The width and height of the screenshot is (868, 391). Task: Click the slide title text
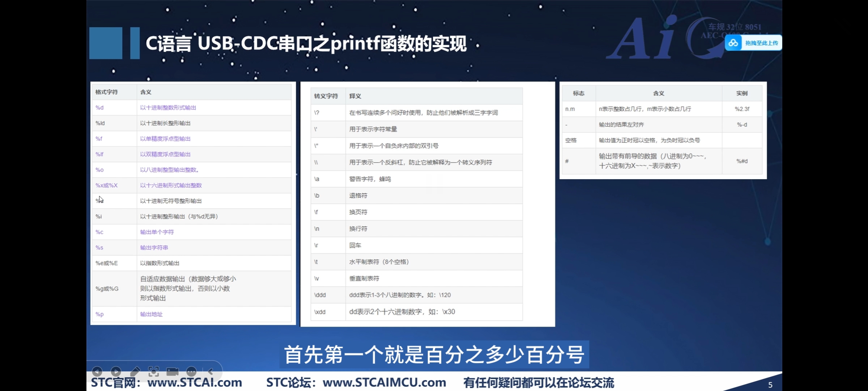pyautogui.click(x=306, y=44)
